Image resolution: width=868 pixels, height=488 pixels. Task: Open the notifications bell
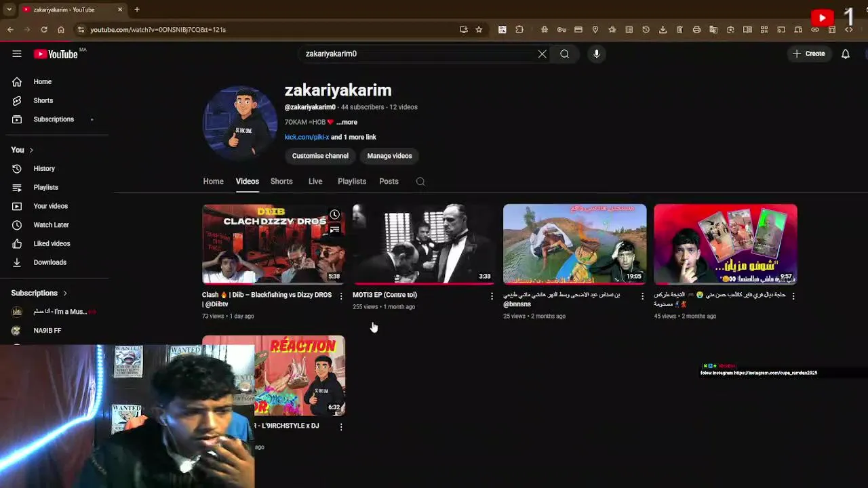(x=846, y=54)
